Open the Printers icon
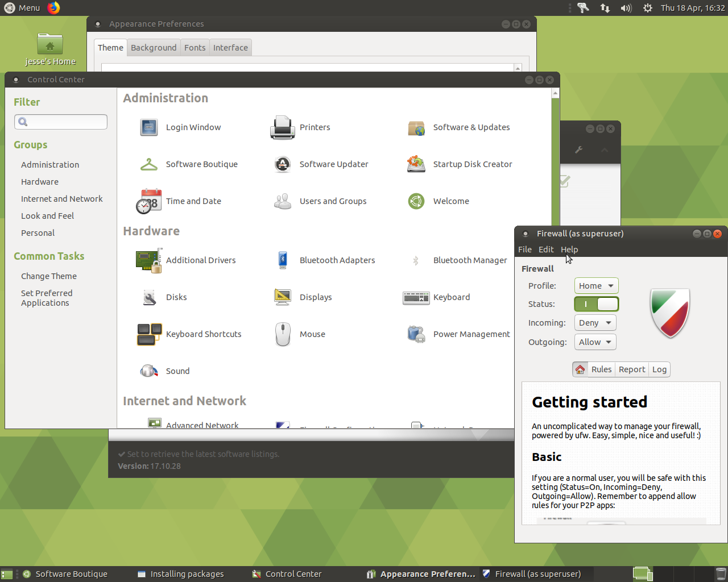The image size is (728, 582). (x=283, y=127)
